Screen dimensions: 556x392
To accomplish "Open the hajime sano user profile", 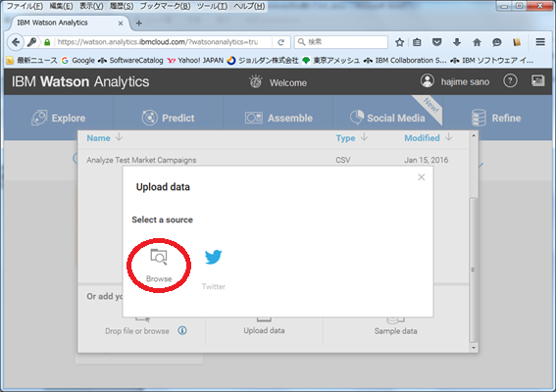I will [x=455, y=81].
